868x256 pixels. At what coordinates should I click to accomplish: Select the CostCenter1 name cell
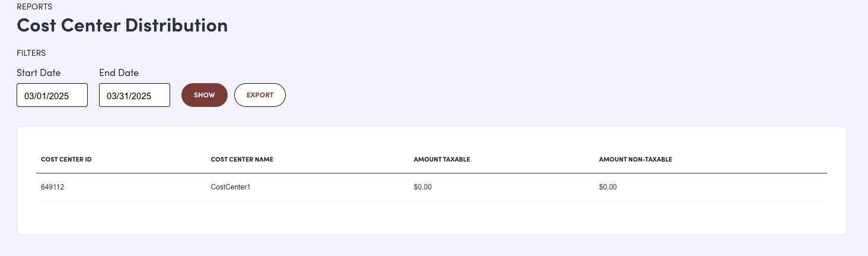coord(231,187)
